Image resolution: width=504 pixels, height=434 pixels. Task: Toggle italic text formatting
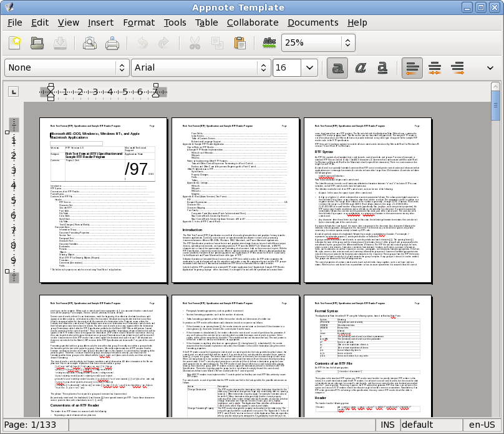pyautogui.click(x=361, y=68)
